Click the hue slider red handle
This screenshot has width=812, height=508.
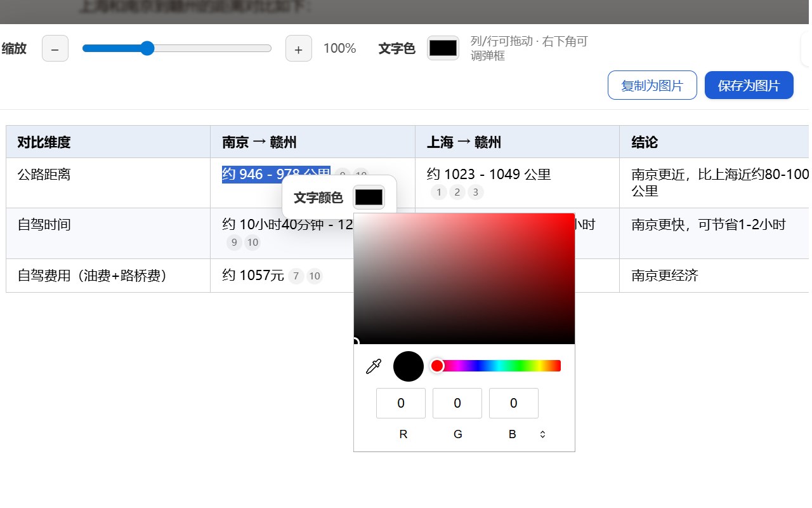437,366
